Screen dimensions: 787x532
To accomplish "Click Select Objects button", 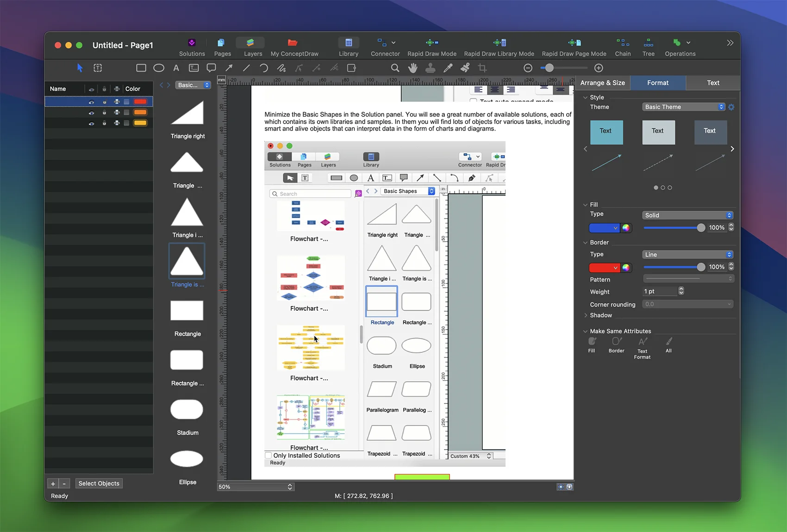I will [x=99, y=483].
